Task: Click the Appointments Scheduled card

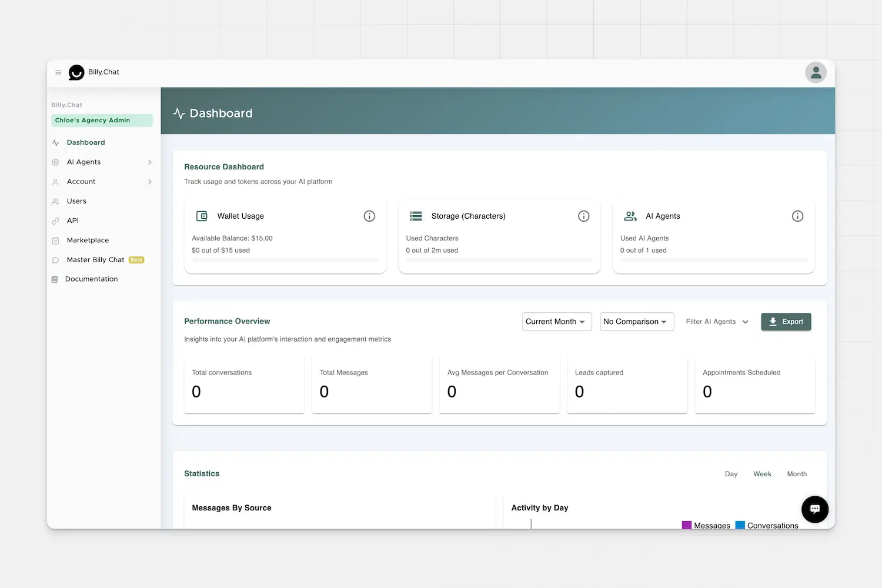Action: point(754,385)
